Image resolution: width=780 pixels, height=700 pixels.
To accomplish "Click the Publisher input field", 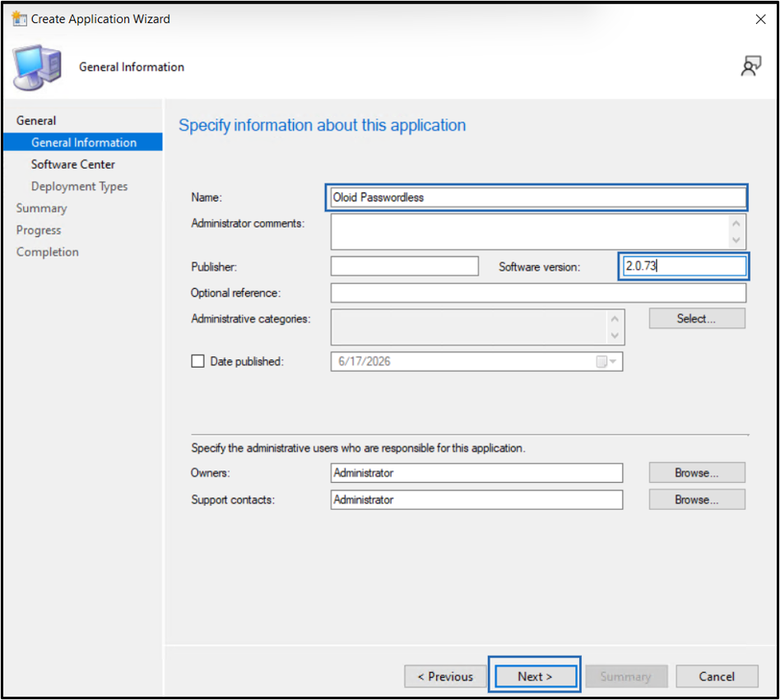I will click(405, 266).
